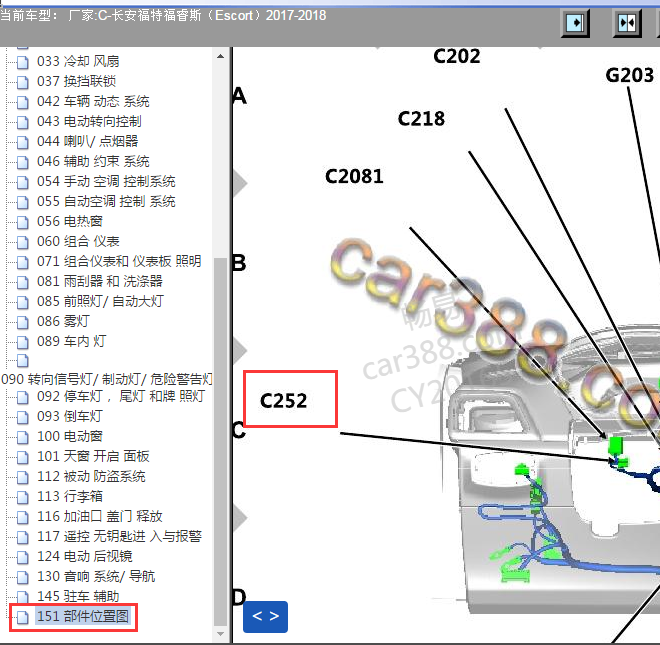Open 081 雨刮器 和 洗涤器

pyautogui.click(x=100, y=282)
